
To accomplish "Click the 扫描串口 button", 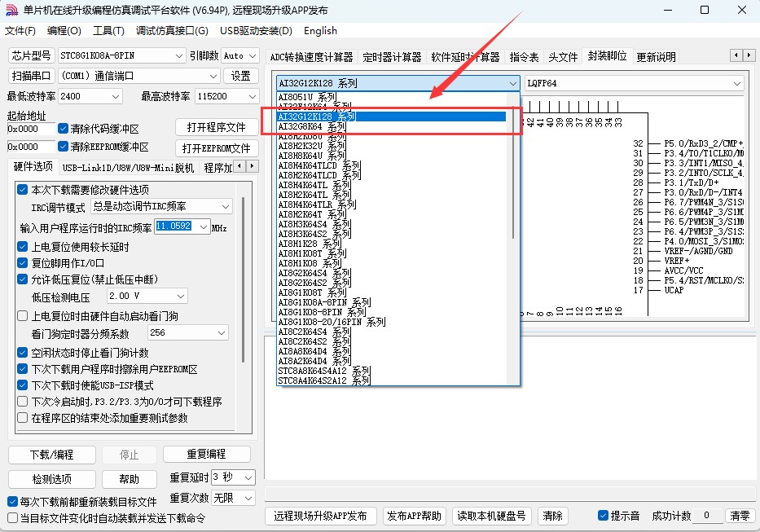I will coord(32,76).
